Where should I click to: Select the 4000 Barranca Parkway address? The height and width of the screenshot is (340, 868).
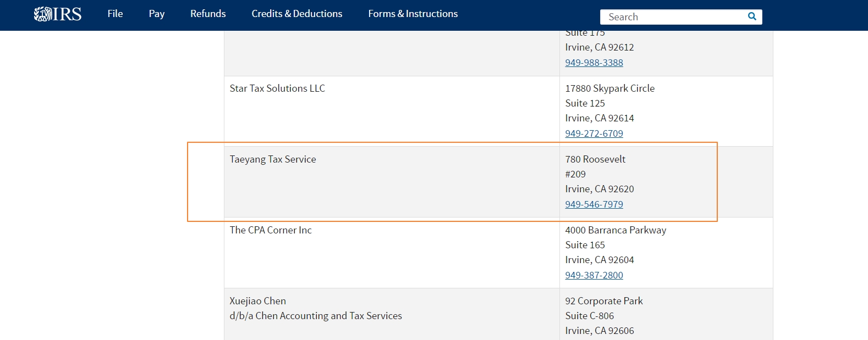point(616,230)
